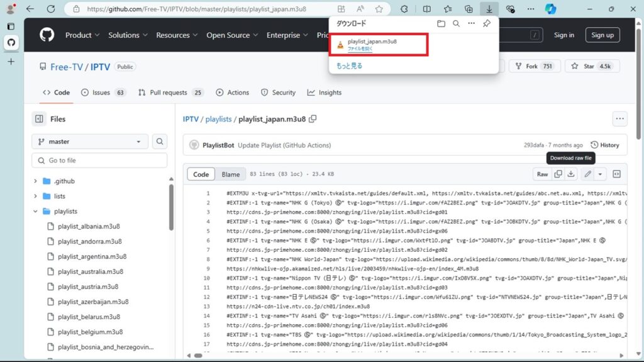This screenshot has width=644, height=362.
Task: Click the browser address bar
Action: (x=196, y=9)
